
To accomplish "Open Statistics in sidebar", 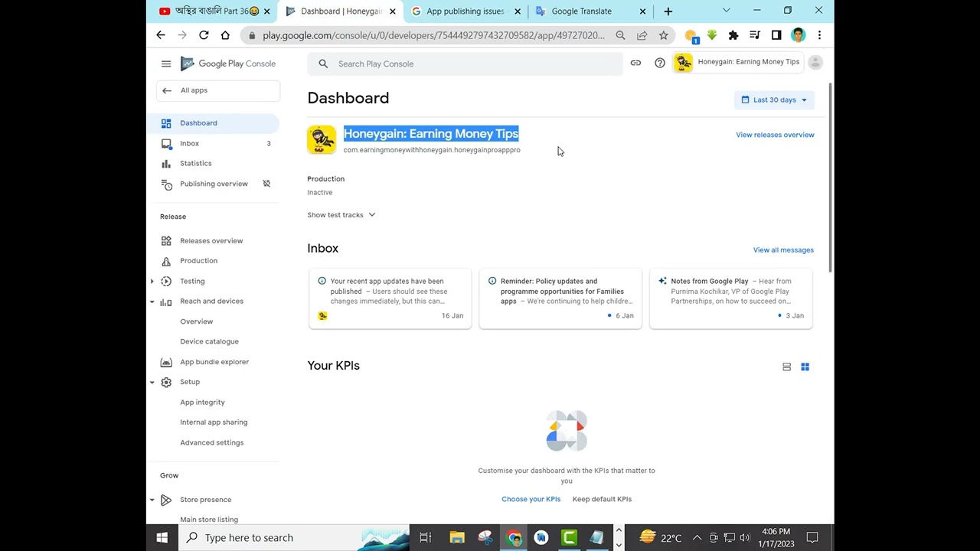I will click(196, 164).
